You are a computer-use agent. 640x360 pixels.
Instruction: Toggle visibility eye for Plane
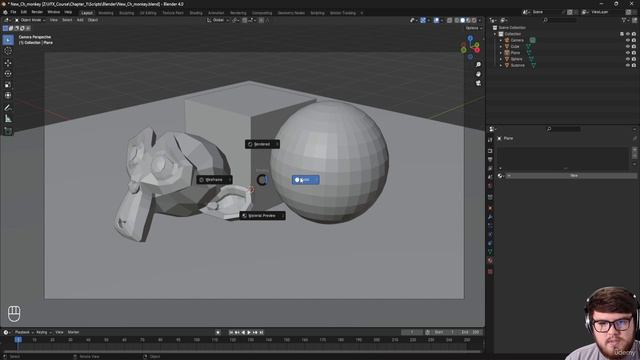(x=628, y=53)
